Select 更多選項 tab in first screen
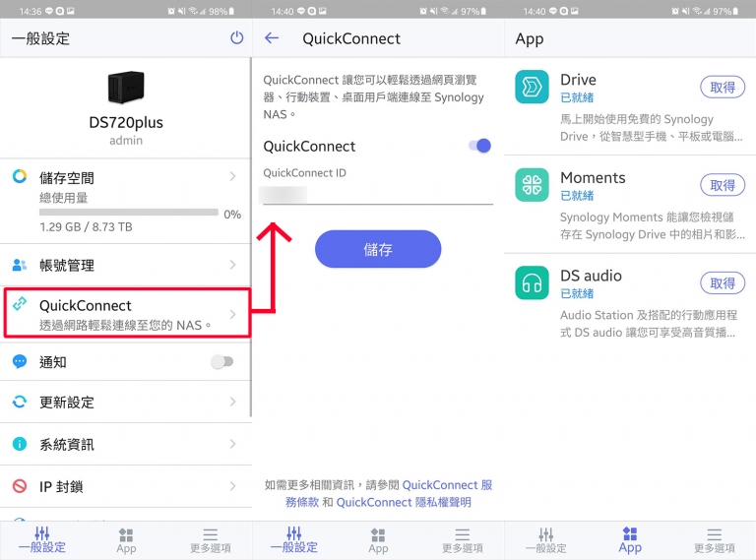Screen dimensions: 756x560 211,540
